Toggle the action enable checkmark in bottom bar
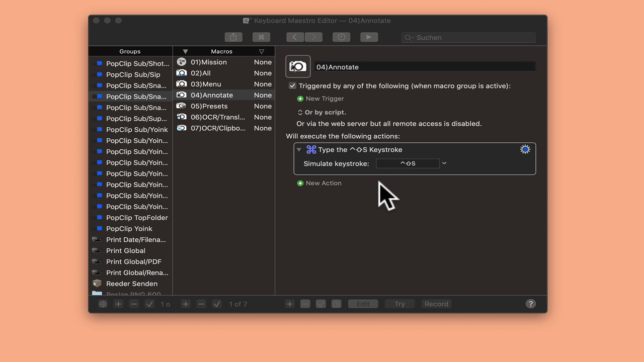The height and width of the screenshot is (362, 644). pyautogui.click(x=321, y=304)
